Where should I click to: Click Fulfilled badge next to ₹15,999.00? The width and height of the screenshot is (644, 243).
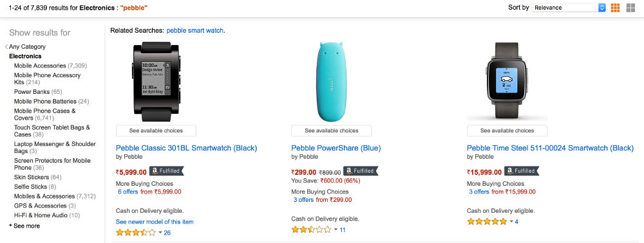tap(522, 171)
